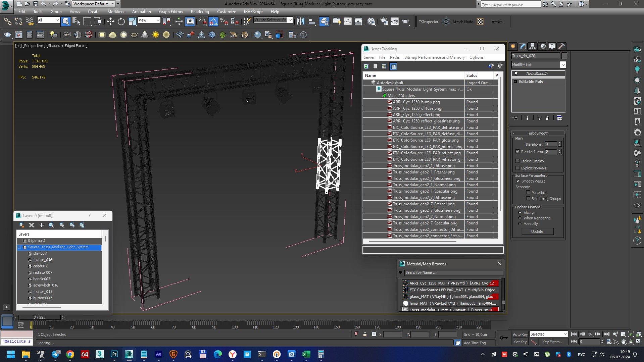Add new layer in Layer dialog
Viewport: 644px width, 362px height.
(42, 225)
